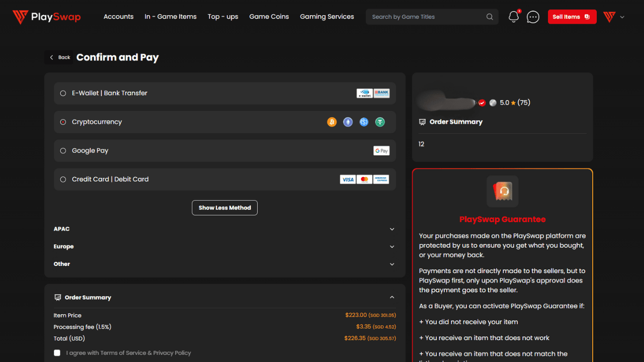Click the Tether icon
Viewport: 644px width, 362px height.
(380, 122)
